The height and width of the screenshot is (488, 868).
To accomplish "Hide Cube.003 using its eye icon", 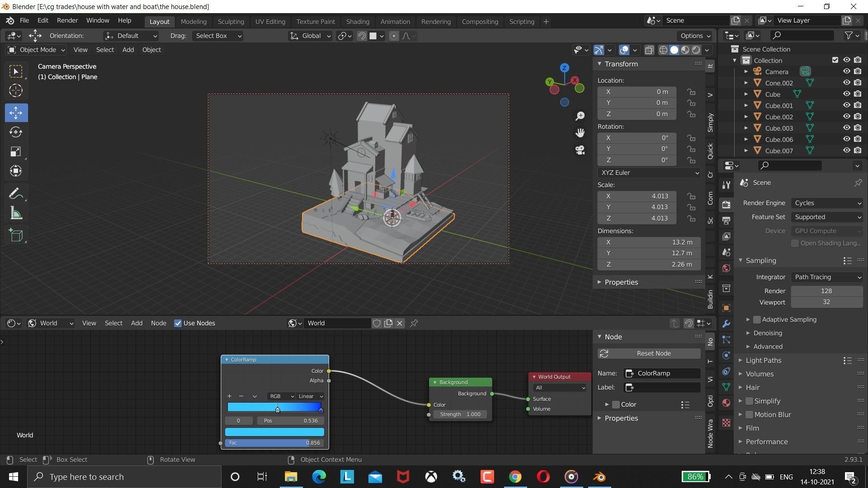I will point(846,128).
